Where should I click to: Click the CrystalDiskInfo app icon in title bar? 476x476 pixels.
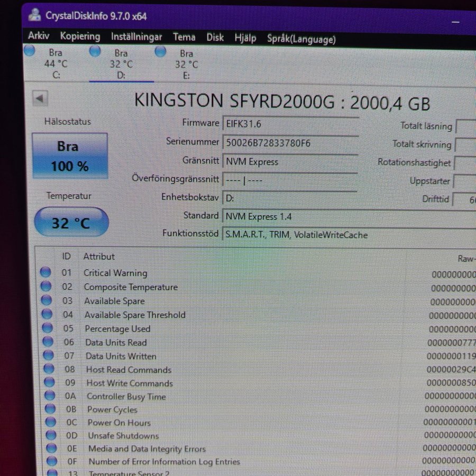34,15
